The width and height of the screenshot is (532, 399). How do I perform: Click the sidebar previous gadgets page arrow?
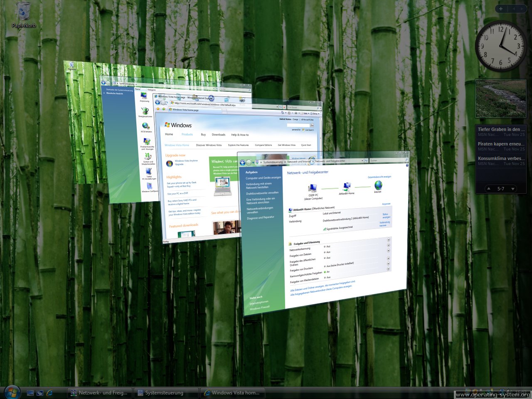coord(513,8)
